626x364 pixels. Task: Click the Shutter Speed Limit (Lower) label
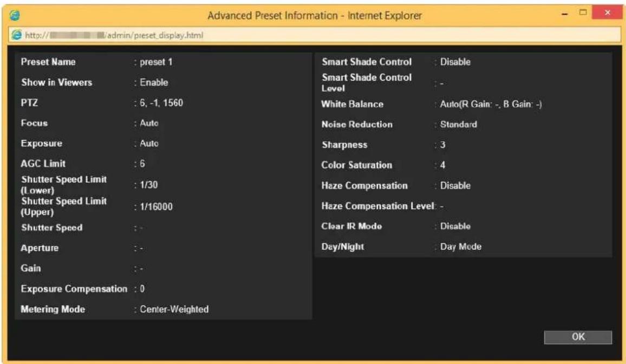pyautogui.click(x=64, y=185)
